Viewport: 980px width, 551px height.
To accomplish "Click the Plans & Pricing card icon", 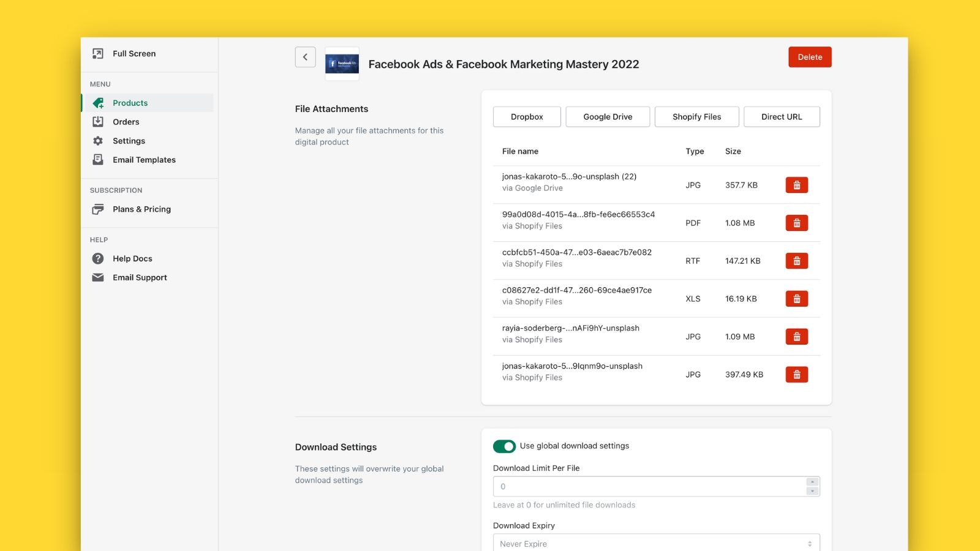I will [98, 209].
